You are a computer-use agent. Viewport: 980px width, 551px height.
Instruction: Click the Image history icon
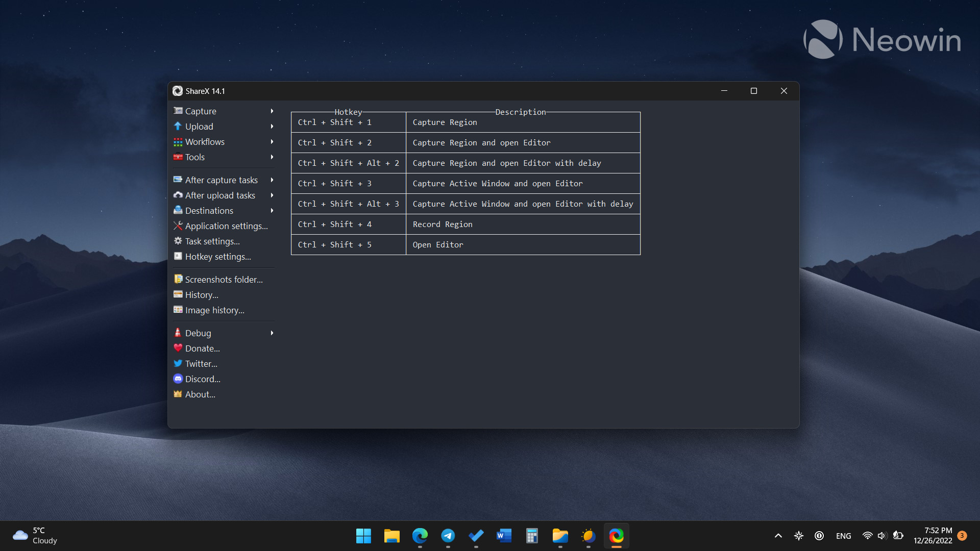pyautogui.click(x=178, y=310)
